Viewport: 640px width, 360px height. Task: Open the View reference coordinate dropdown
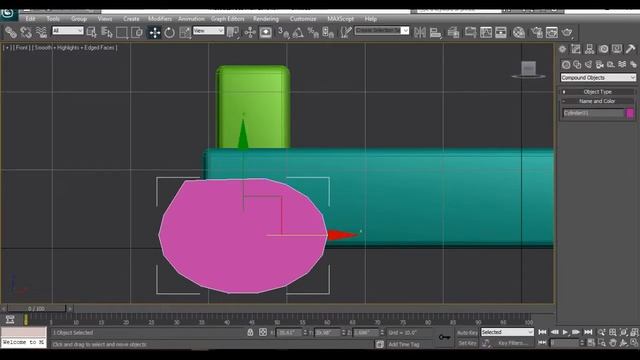click(209, 31)
